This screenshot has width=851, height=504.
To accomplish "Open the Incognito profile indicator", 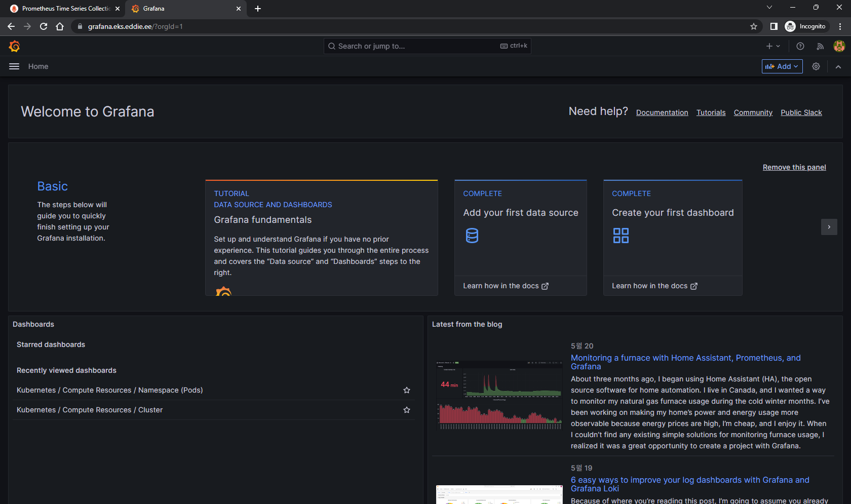I will [x=805, y=26].
